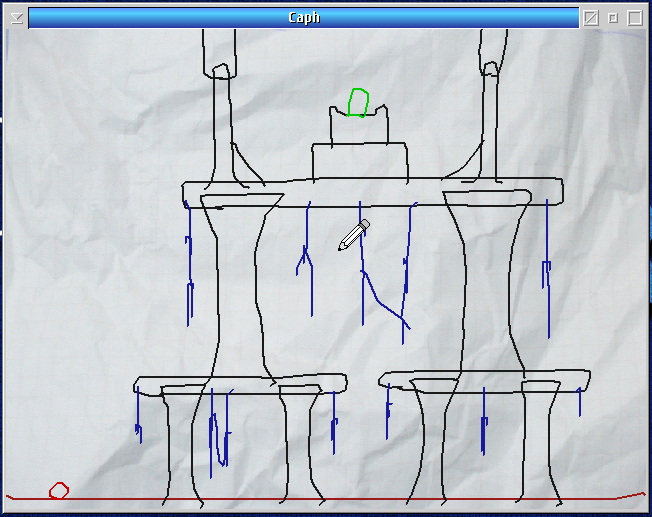Click the red circle ball near the ground
This screenshot has width=652, height=517.
point(59,490)
